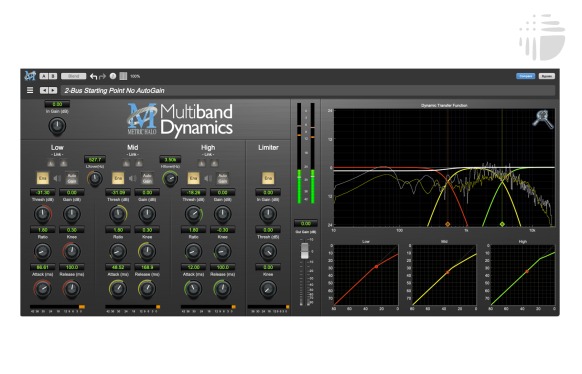Viewport: 582px width, 374px height.
Task: Click the Metric Halo logo in top toolbar
Action: click(30, 76)
